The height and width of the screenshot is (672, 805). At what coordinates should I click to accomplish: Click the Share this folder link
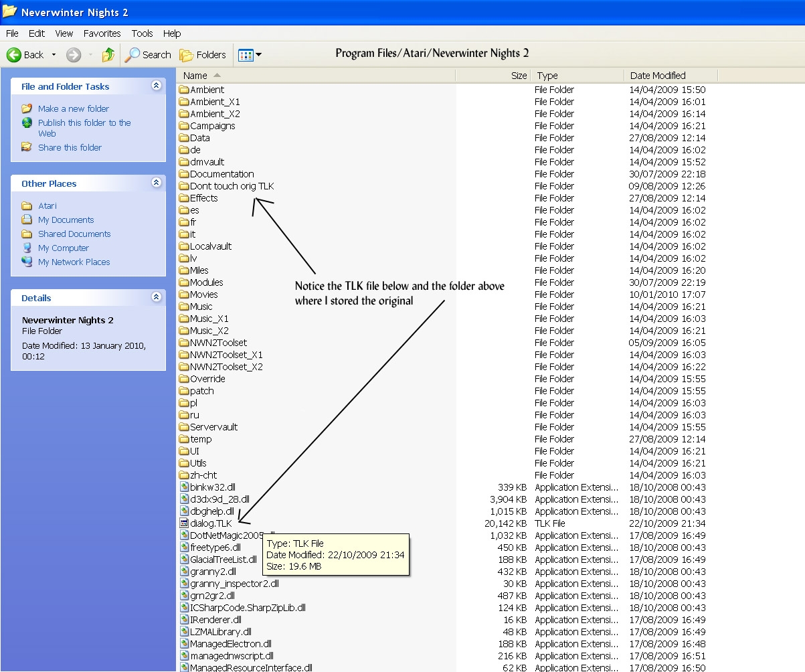70,147
